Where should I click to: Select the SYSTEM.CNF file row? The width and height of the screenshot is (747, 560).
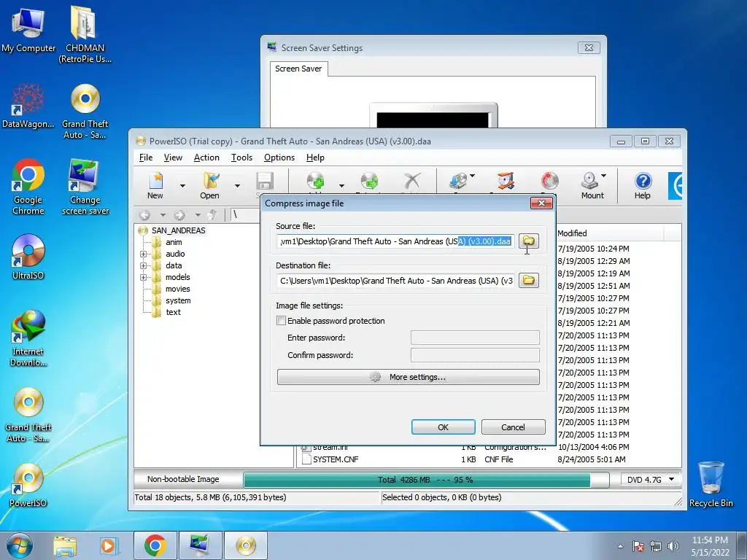[x=488, y=459]
